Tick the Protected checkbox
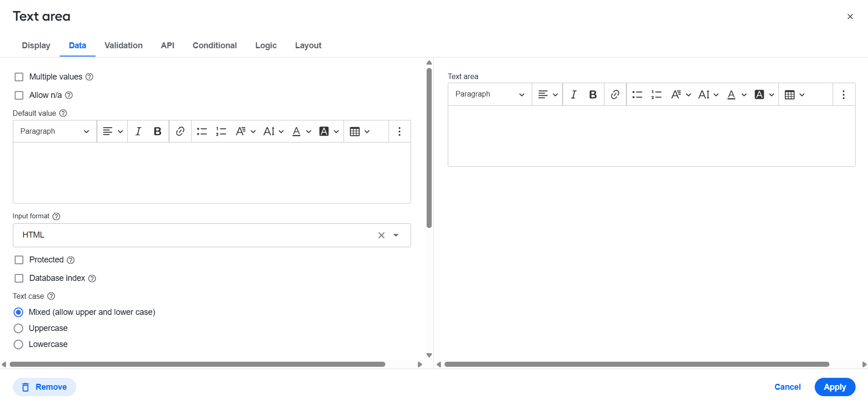 (19, 260)
